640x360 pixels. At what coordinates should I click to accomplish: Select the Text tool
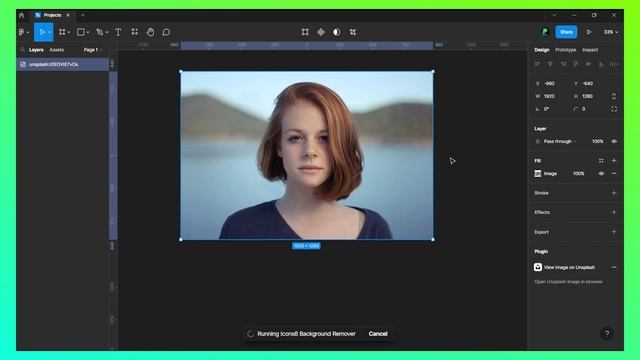118,32
